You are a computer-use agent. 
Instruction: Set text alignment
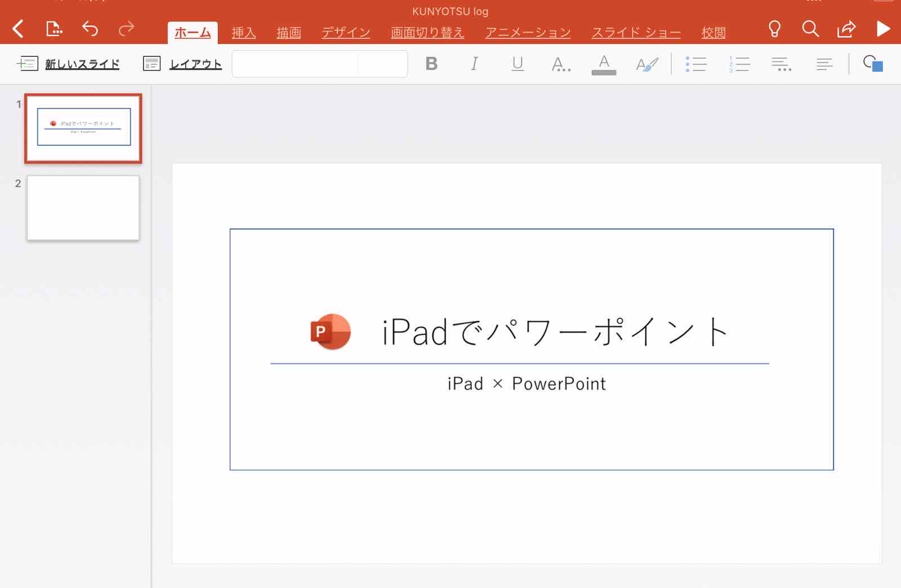[x=824, y=64]
